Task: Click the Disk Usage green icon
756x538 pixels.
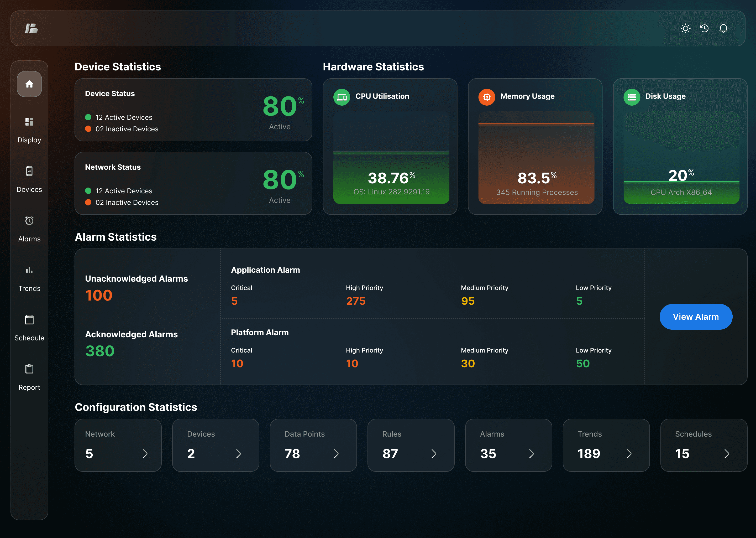Action: 632,97
